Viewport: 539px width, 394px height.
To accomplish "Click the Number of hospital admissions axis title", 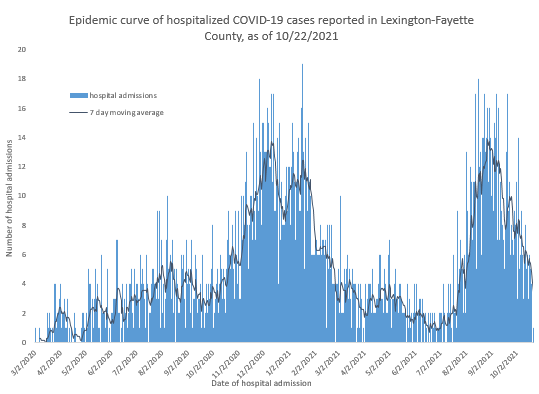I will [9, 198].
